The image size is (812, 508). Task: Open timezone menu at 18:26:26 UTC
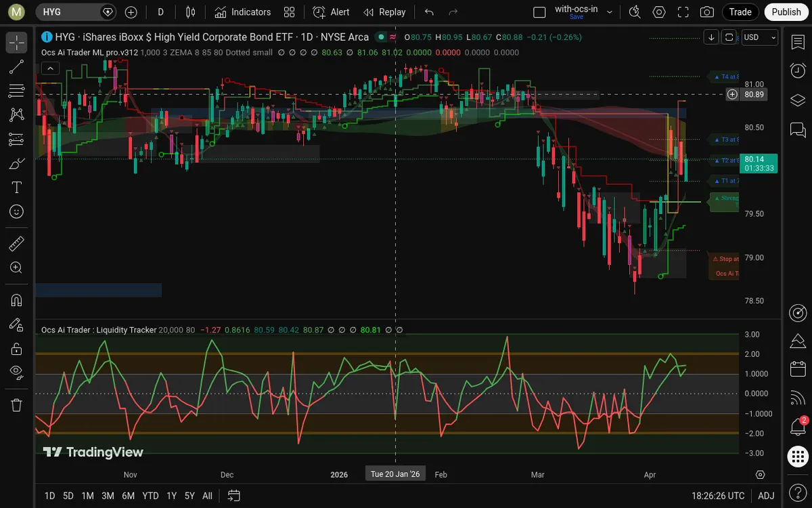tap(717, 496)
